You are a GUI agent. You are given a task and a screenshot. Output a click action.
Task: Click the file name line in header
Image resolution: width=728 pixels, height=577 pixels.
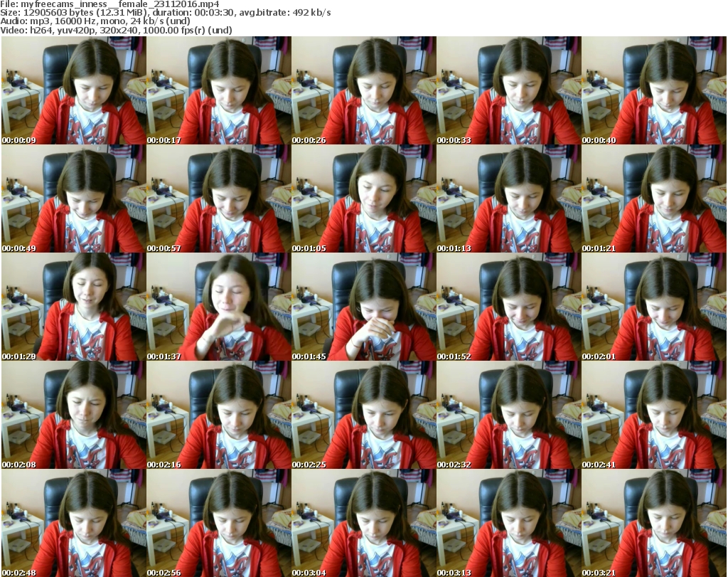click(x=109, y=4)
